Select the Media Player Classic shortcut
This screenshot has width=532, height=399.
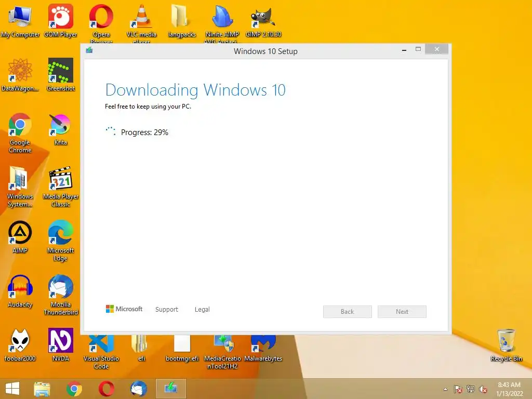(x=61, y=187)
